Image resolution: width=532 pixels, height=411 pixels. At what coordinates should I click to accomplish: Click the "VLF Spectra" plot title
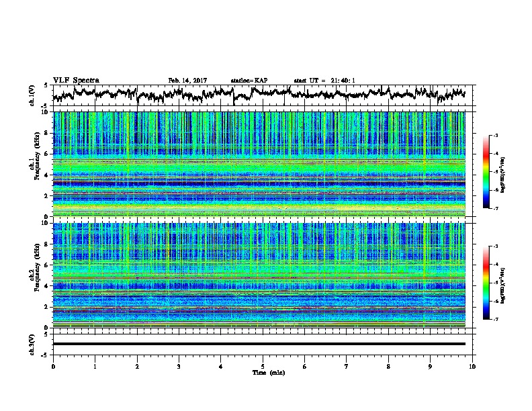point(76,81)
